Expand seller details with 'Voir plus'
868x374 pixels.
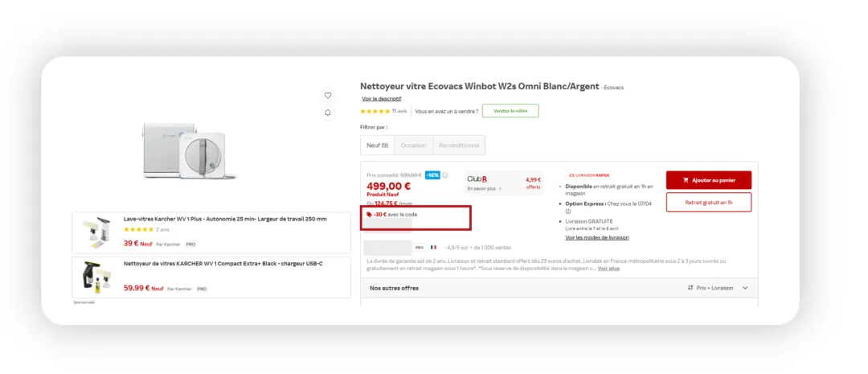coord(608,269)
